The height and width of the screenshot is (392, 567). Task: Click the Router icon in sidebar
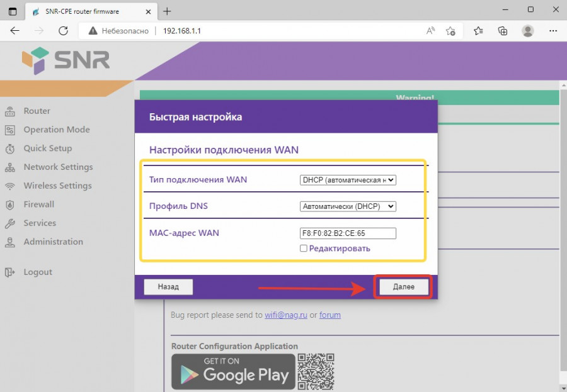coord(10,111)
